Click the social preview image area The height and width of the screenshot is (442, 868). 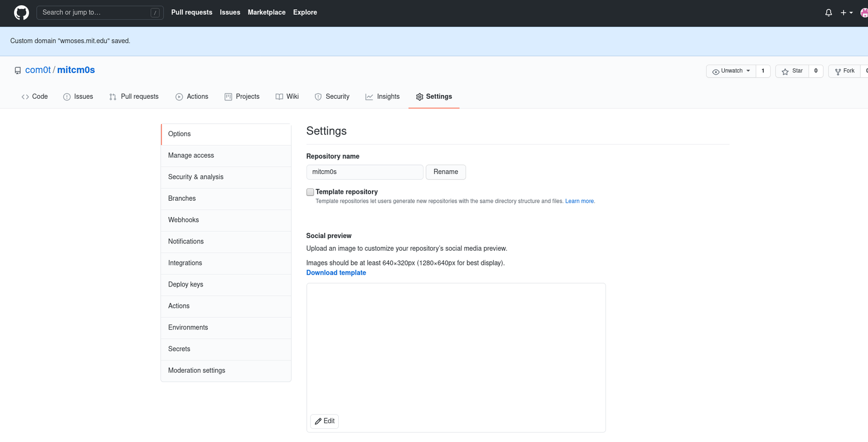click(x=456, y=358)
